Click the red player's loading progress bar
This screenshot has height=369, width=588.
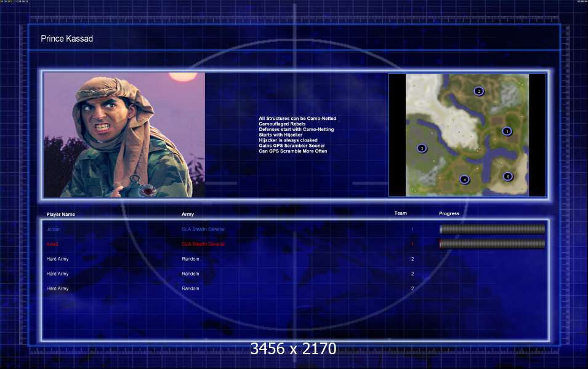coord(492,244)
